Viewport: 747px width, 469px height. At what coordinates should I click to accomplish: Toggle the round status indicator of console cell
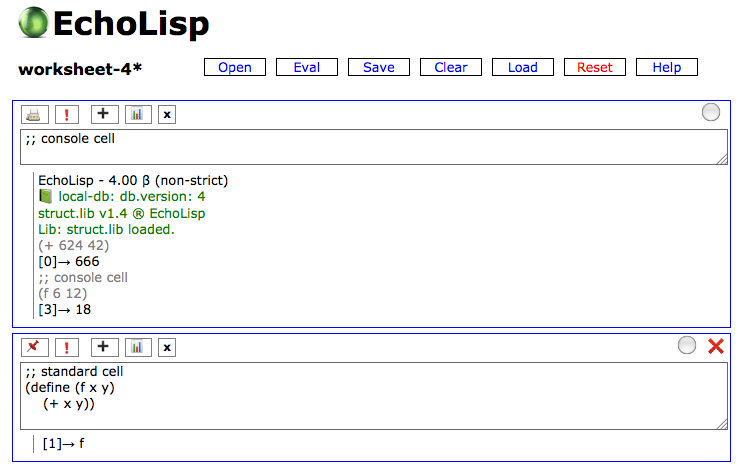point(711,112)
